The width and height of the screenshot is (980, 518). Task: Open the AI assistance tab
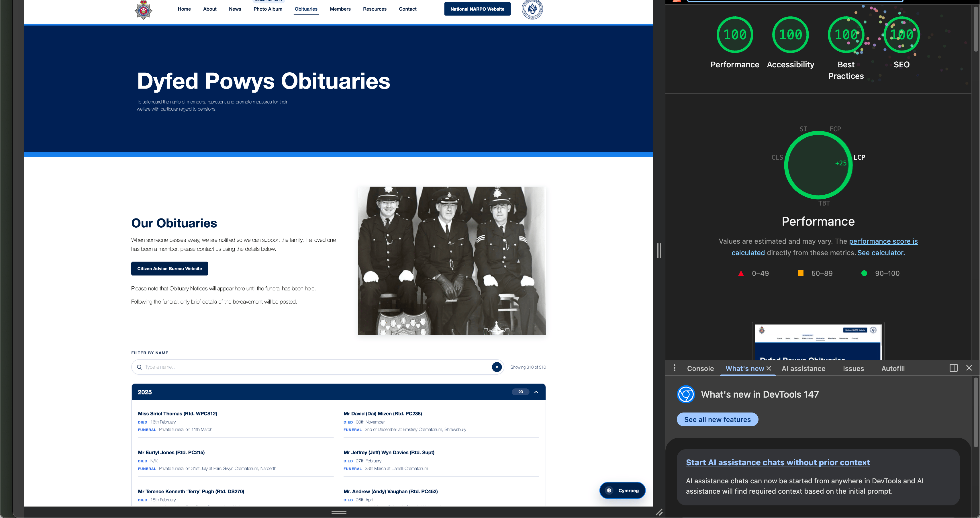(803, 368)
